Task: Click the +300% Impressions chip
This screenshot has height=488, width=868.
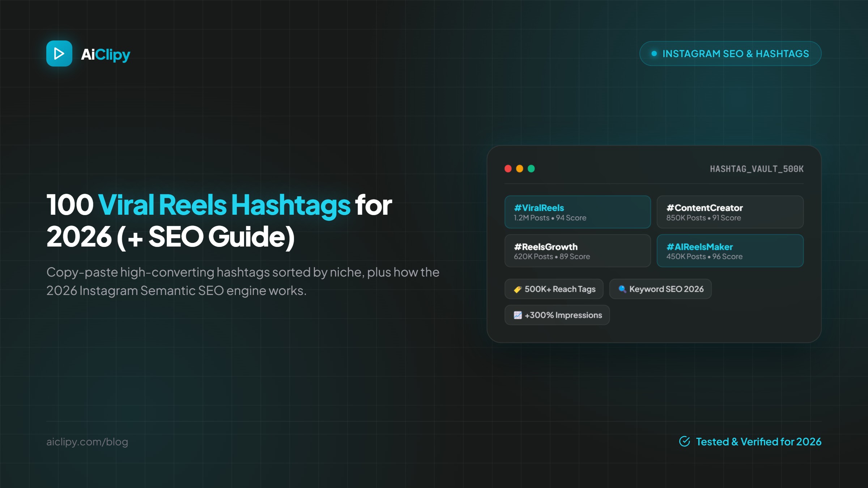Action: coord(557,315)
